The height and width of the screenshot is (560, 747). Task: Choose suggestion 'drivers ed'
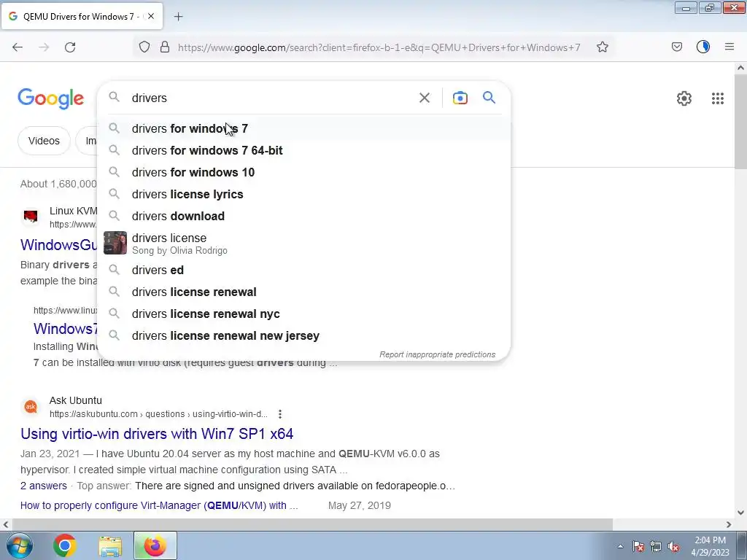pos(304,270)
